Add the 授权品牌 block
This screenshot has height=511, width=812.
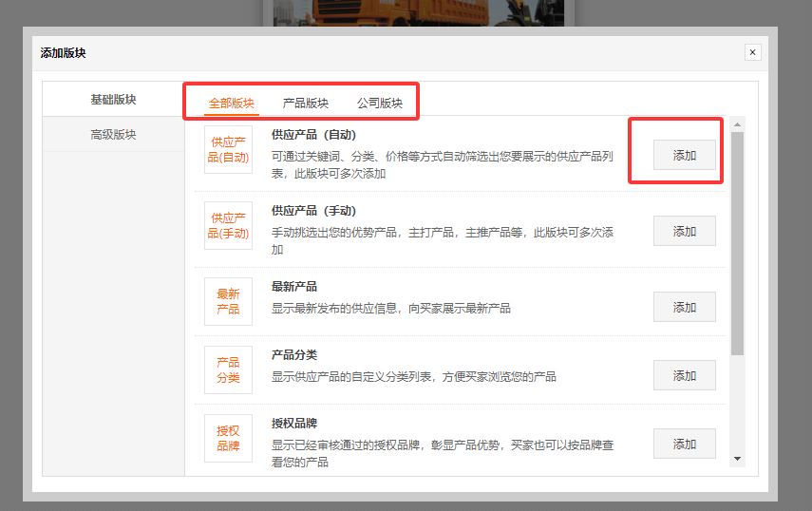[x=684, y=444]
